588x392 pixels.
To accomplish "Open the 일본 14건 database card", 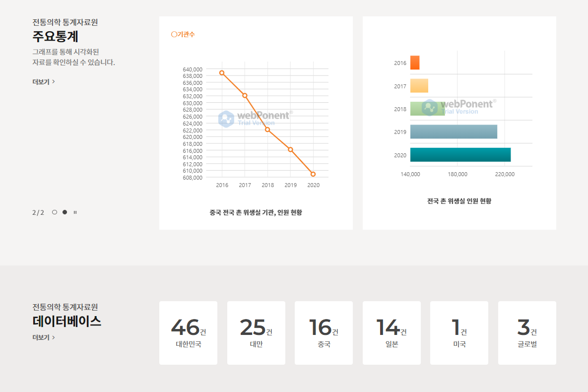I will coord(392,333).
